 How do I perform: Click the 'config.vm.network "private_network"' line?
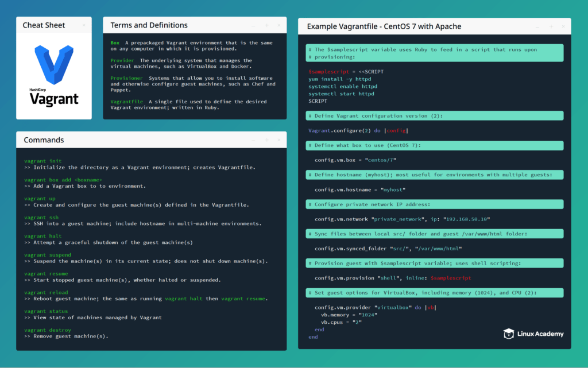(x=403, y=219)
